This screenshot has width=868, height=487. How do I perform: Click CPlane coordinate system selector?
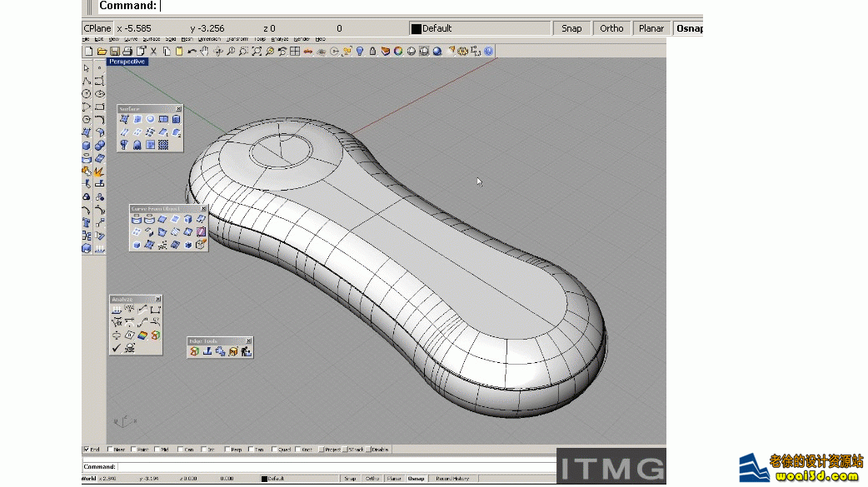pyautogui.click(x=97, y=28)
